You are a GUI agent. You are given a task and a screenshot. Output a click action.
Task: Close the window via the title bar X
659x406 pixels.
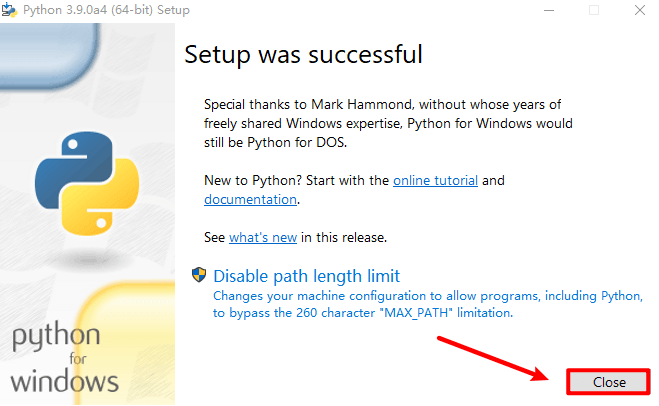pyautogui.click(x=640, y=10)
